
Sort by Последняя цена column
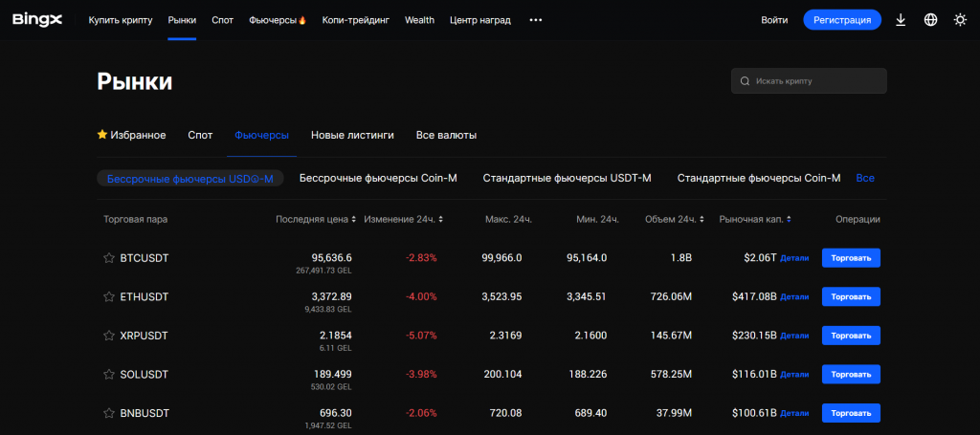pos(315,219)
